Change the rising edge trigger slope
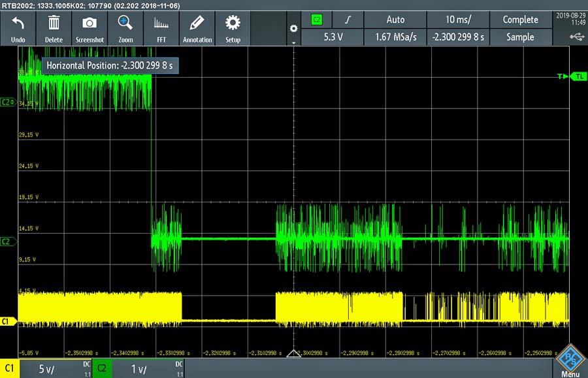The image size is (588, 378). (x=348, y=20)
